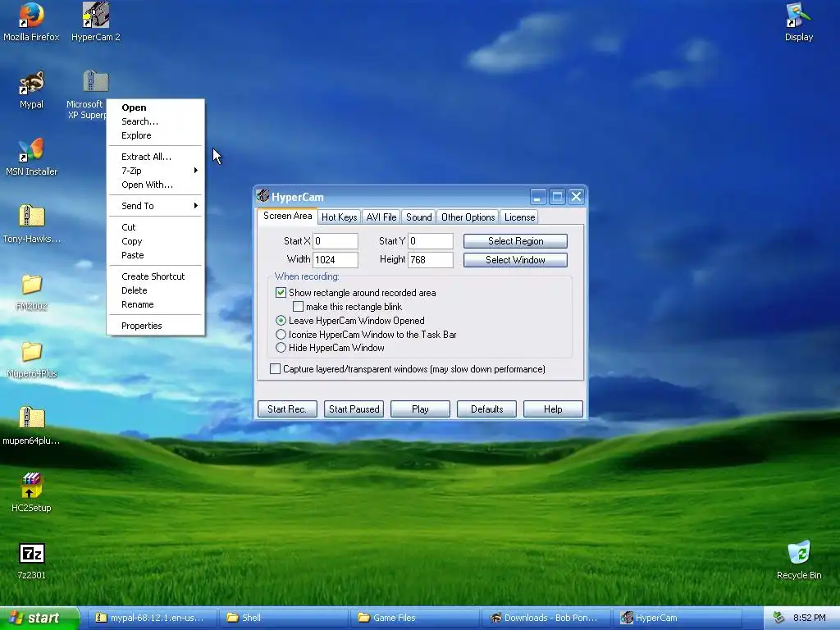Click the 8:52 PM taskbar clock
The width and height of the screenshot is (840, 630).
810,618
